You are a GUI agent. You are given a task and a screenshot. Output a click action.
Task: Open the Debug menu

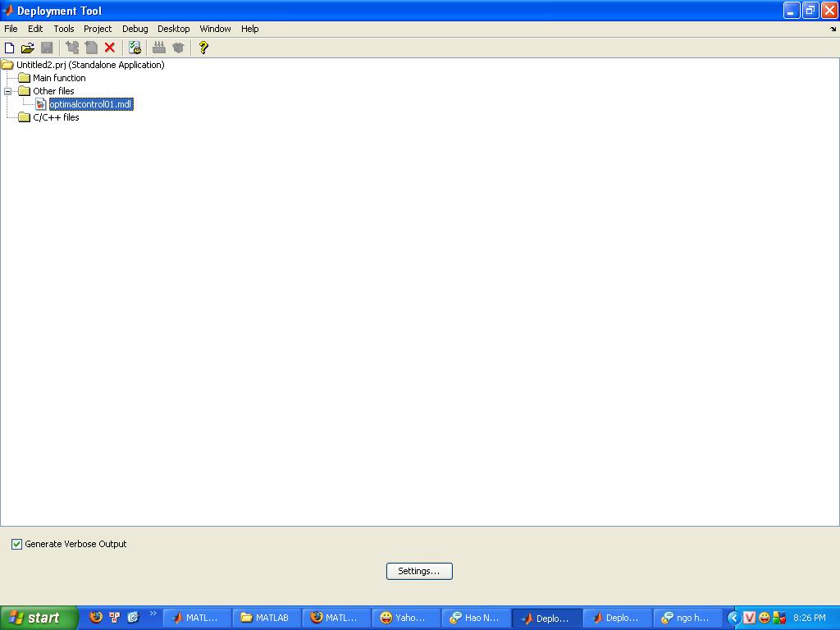(x=135, y=29)
